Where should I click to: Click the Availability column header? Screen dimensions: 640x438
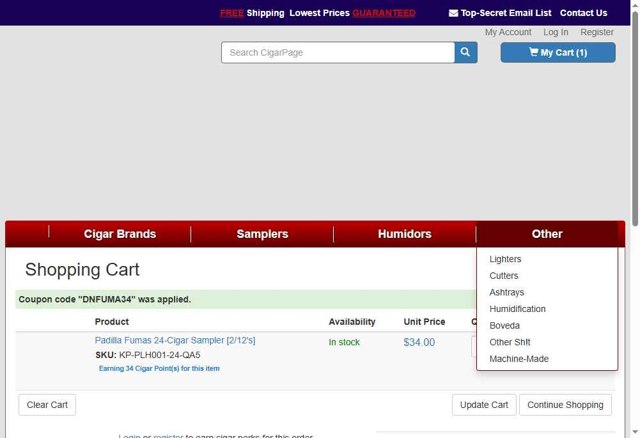pos(352,322)
